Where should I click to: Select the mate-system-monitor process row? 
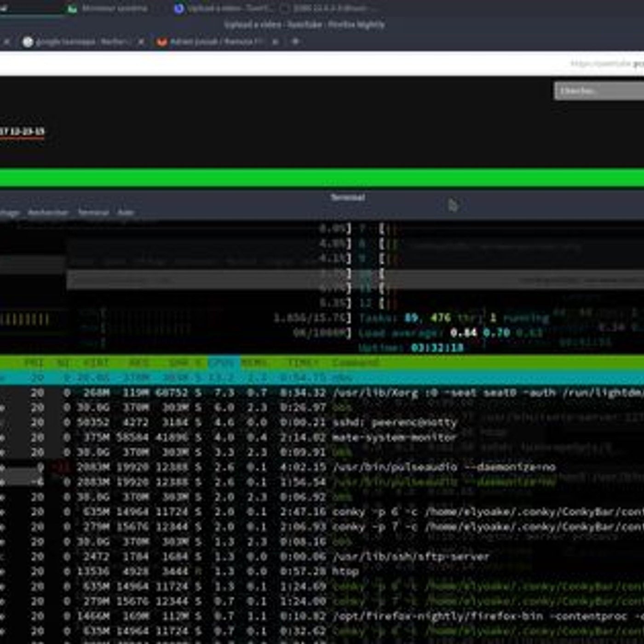coord(322,437)
